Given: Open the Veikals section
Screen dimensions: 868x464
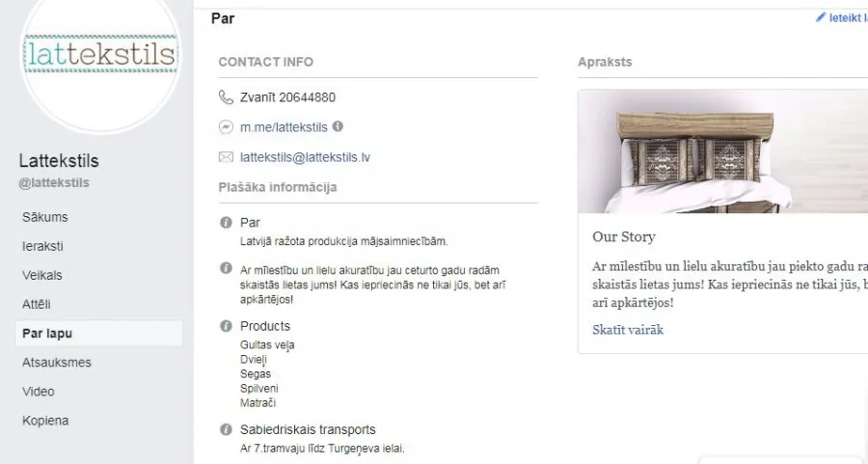Looking at the screenshot, I should click(42, 275).
